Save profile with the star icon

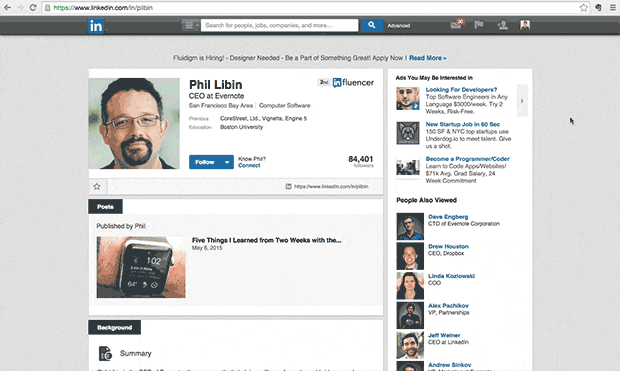(x=97, y=186)
